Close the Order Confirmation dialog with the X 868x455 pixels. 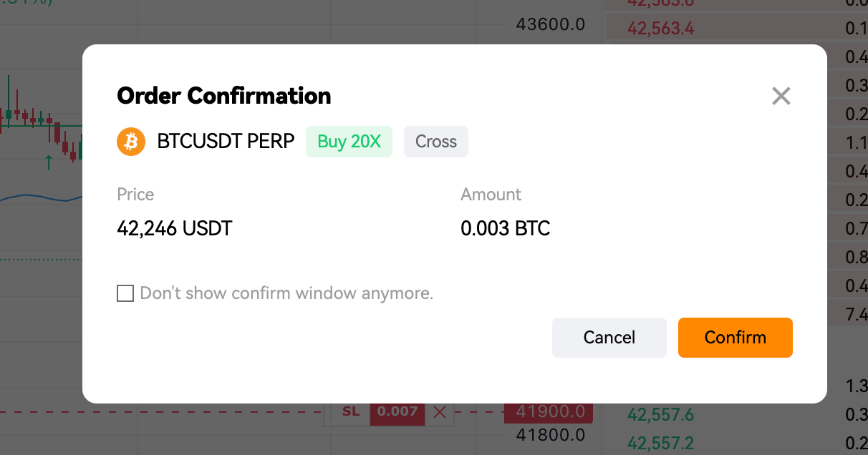click(781, 96)
